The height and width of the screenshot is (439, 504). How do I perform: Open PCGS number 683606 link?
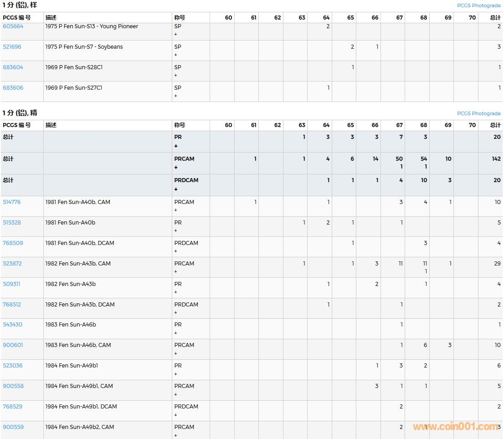pos(13,88)
